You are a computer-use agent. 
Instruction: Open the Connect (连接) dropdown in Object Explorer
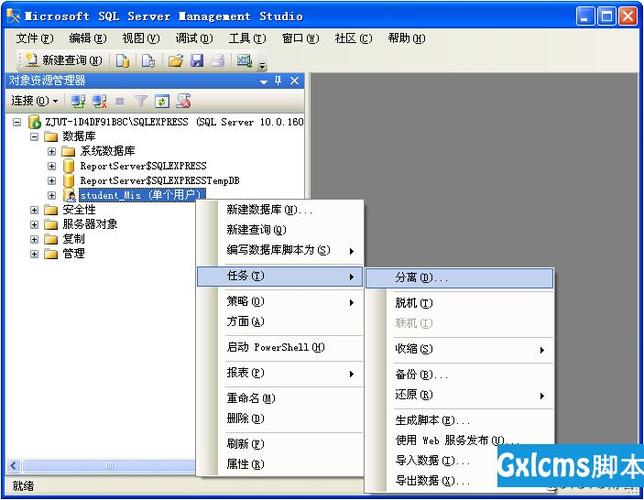pos(34,101)
